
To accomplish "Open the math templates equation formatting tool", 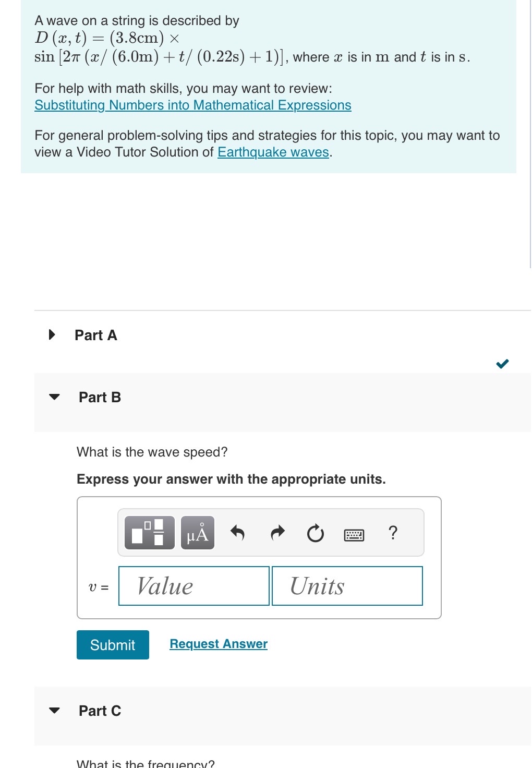I will click(150, 533).
